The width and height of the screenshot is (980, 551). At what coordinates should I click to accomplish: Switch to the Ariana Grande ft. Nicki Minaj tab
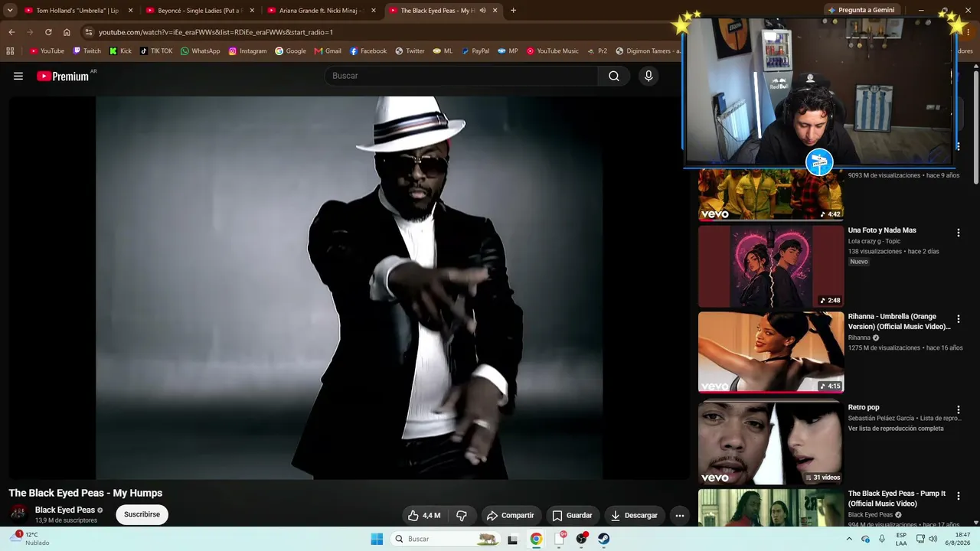[321, 11]
